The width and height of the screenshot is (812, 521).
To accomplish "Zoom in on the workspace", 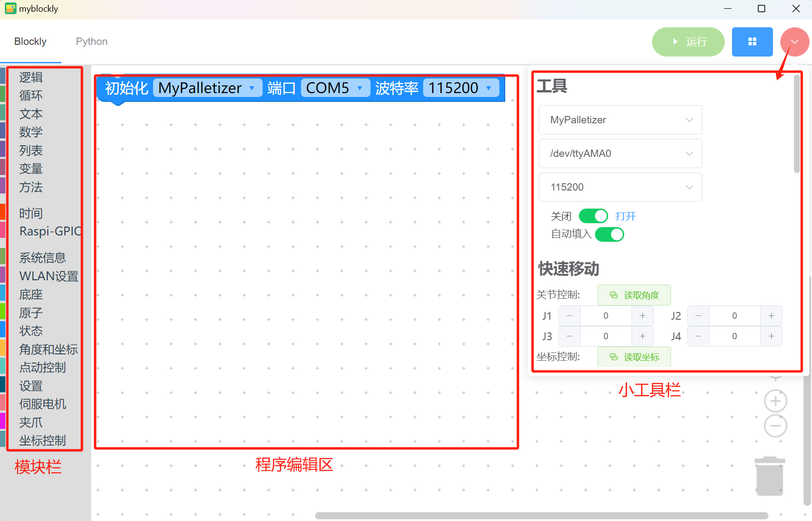I will tap(775, 401).
